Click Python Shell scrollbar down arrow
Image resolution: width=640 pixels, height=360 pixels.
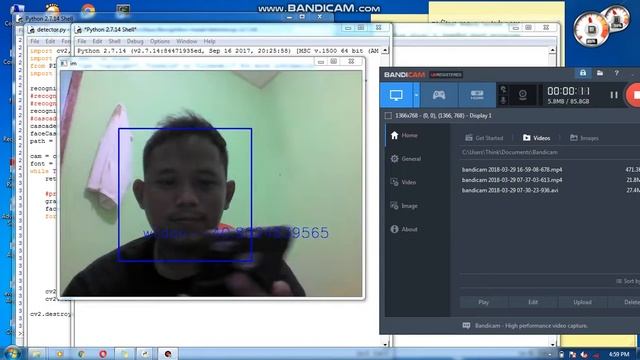(x=385, y=343)
